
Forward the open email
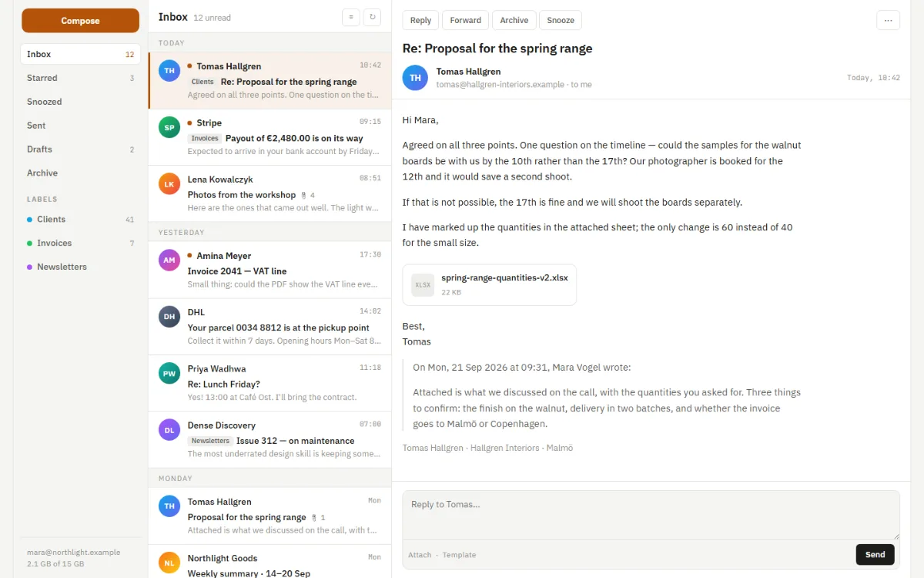[465, 20]
